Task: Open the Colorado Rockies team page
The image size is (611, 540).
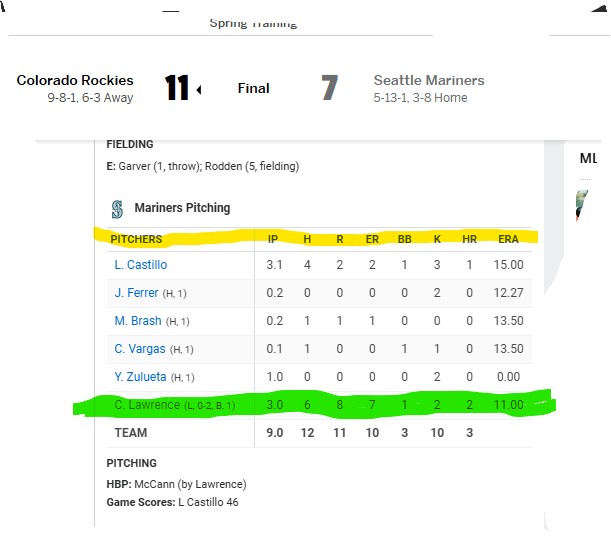Action: [x=75, y=80]
